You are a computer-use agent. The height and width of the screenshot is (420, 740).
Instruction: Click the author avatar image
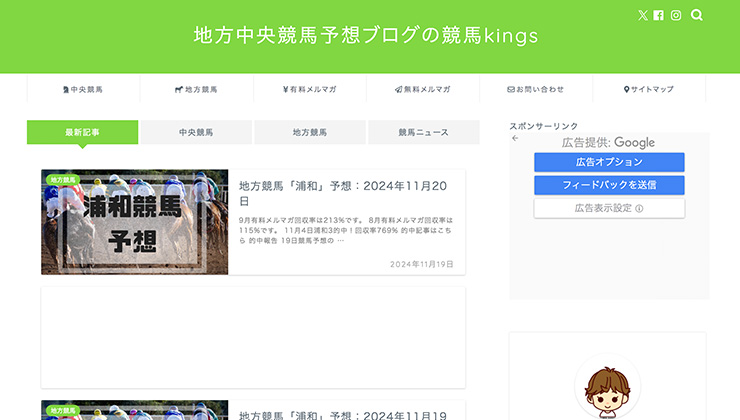click(x=607, y=387)
